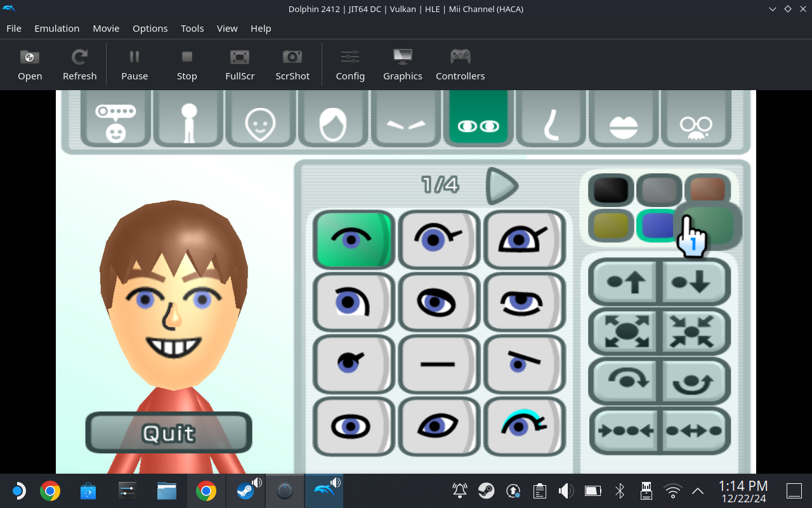
Task: Move the eyes down
Action: (x=695, y=281)
